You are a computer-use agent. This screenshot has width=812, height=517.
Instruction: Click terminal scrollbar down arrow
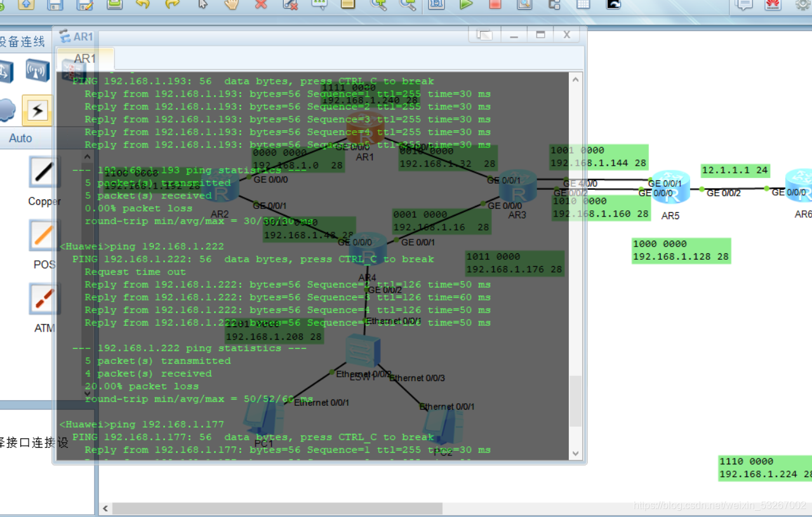[576, 453]
